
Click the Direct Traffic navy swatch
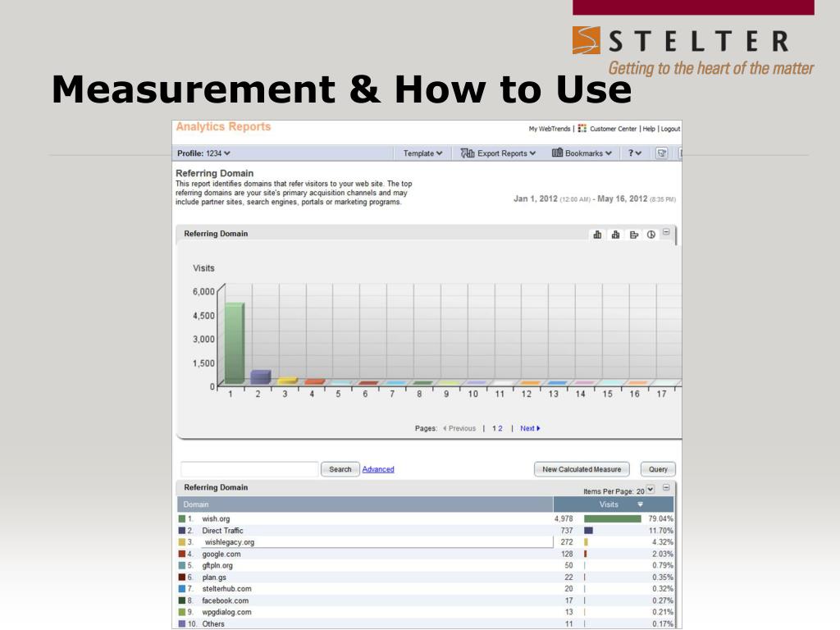coord(182,531)
